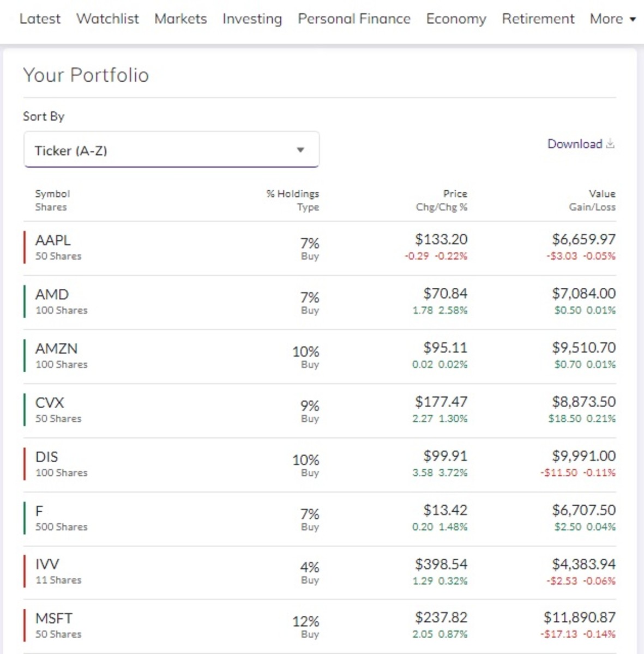
Task: Go to the Investing page
Action: coord(251,19)
